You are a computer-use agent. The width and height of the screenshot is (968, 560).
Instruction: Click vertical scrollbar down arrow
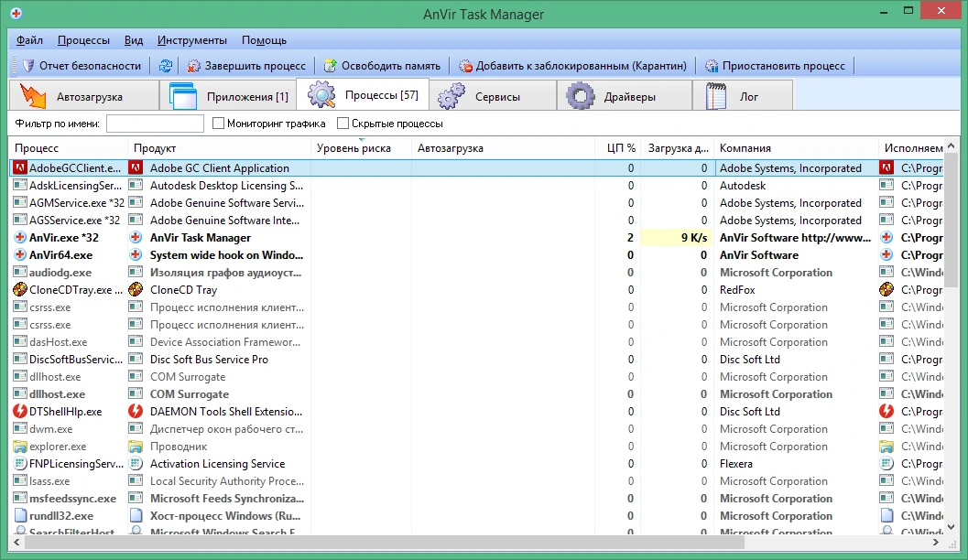coord(951,527)
